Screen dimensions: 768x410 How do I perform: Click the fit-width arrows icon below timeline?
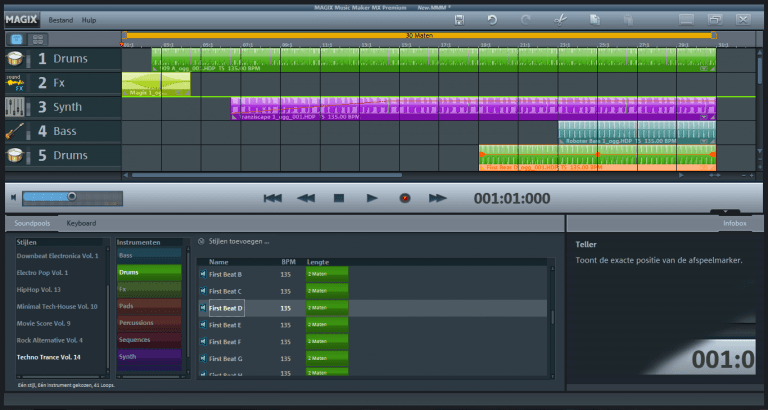pos(715,175)
